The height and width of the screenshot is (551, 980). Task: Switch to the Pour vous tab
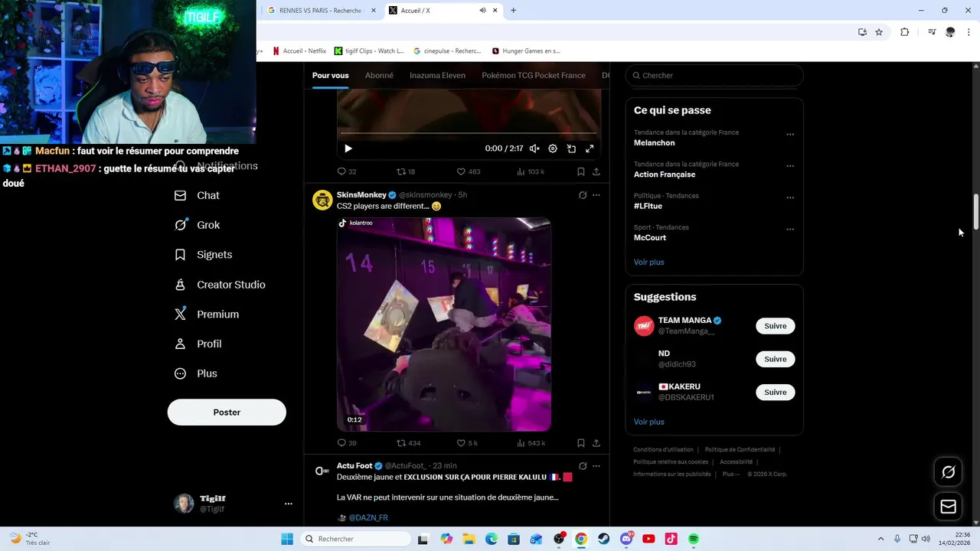coord(330,75)
